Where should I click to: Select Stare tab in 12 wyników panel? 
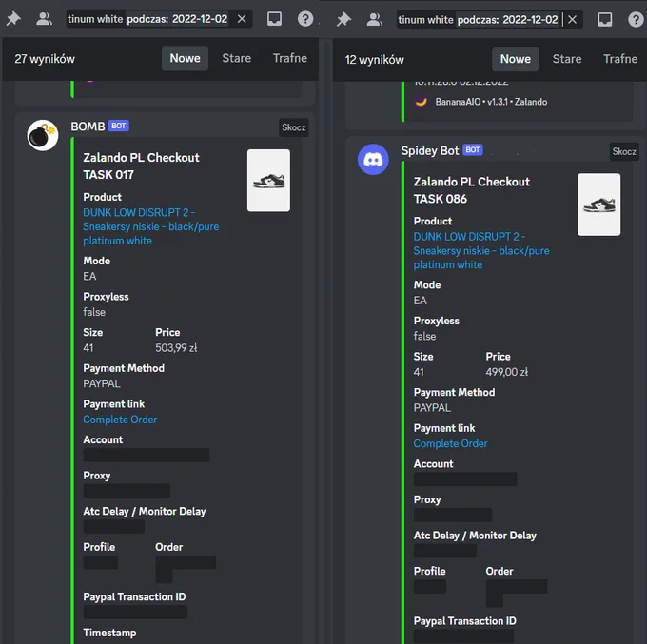tap(567, 59)
